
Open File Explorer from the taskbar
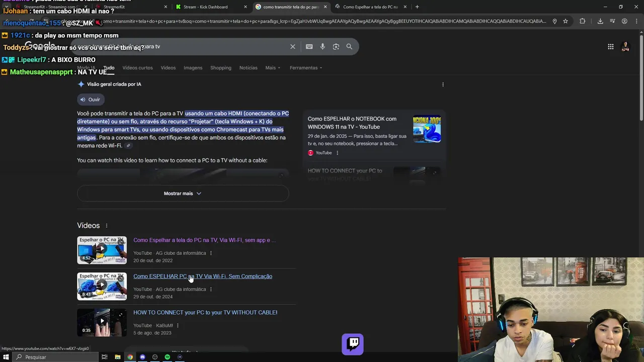point(118,357)
